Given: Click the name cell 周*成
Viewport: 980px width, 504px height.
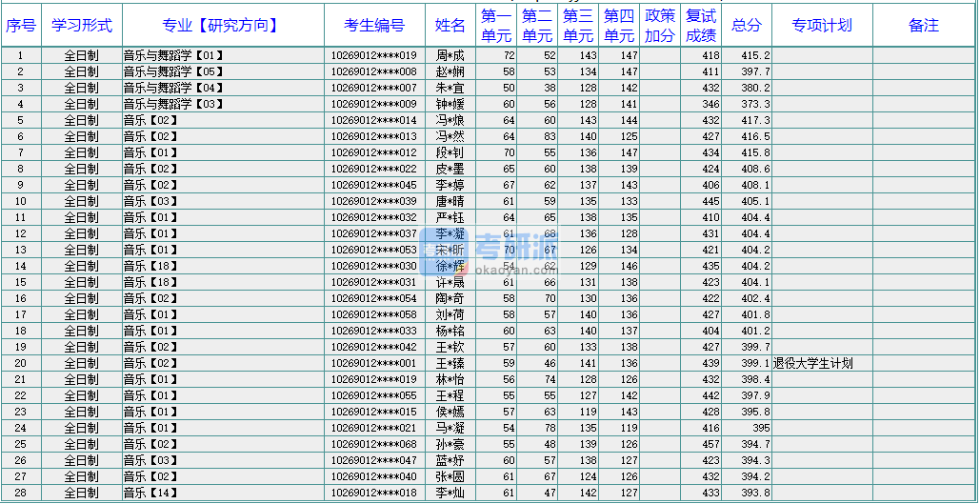Looking at the screenshot, I should (x=450, y=55).
